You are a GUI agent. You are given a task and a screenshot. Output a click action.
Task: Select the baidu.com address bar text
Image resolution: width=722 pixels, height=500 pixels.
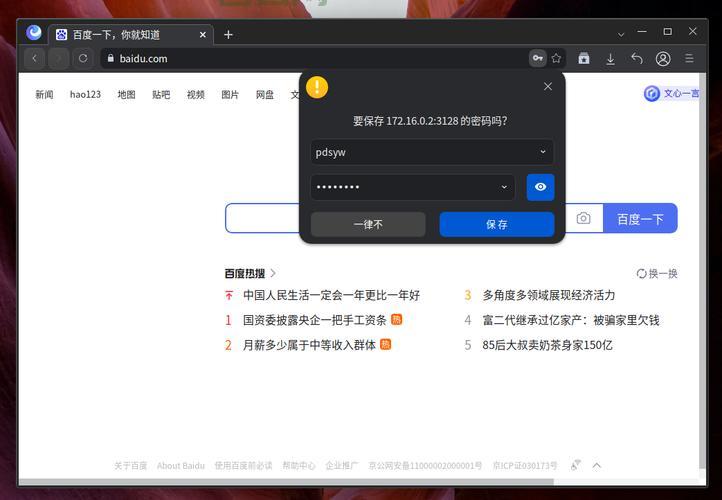(143, 58)
